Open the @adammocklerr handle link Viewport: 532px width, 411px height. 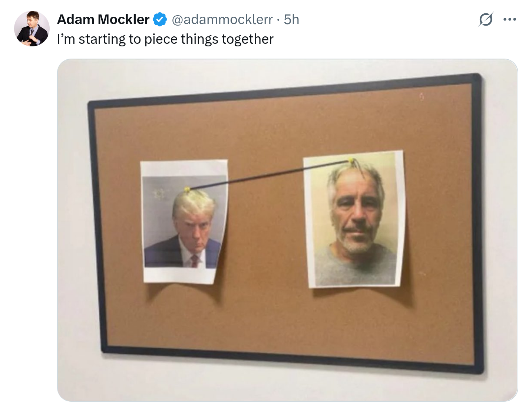point(222,19)
